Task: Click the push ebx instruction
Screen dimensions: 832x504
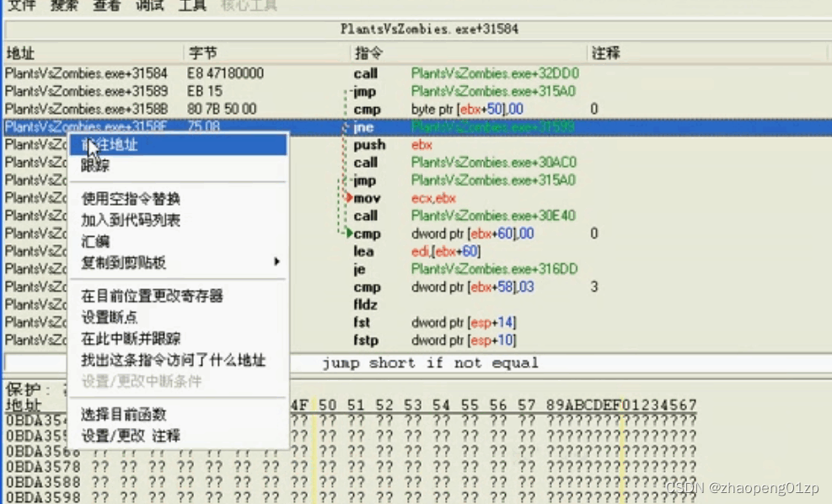Action: tap(393, 145)
